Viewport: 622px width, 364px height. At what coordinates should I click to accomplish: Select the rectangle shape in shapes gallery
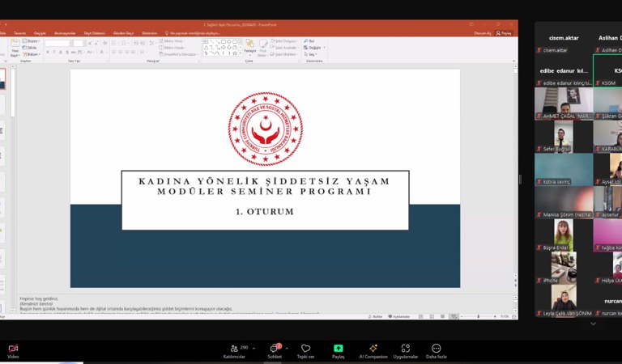[x=224, y=41]
